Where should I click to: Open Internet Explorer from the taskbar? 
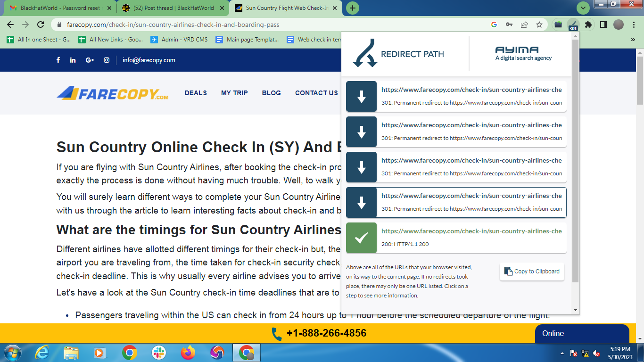click(42, 353)
